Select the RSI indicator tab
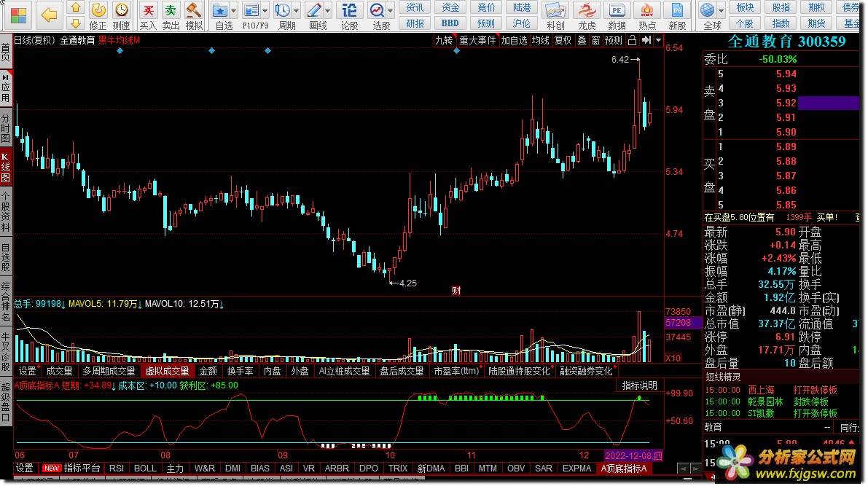Image resolution: width=868 pixels, height=486 pixels. (117, 469)
